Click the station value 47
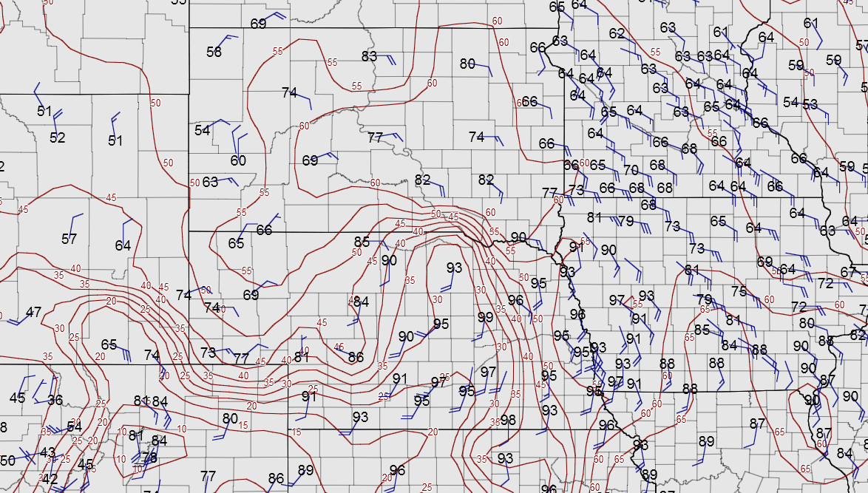This screenshot has width=868, height=493. click(34, 312)
